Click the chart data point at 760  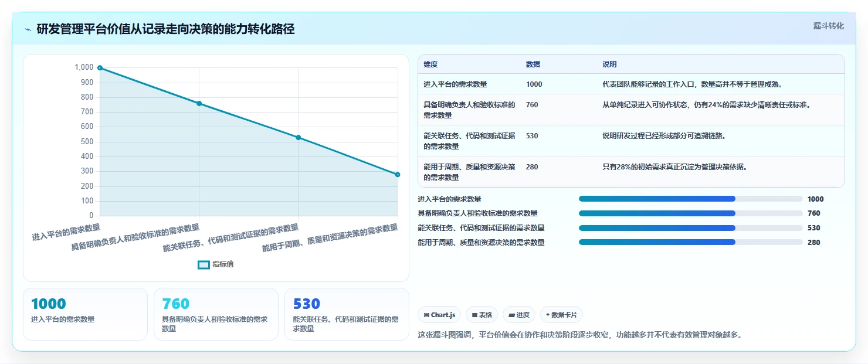(199, 103)
